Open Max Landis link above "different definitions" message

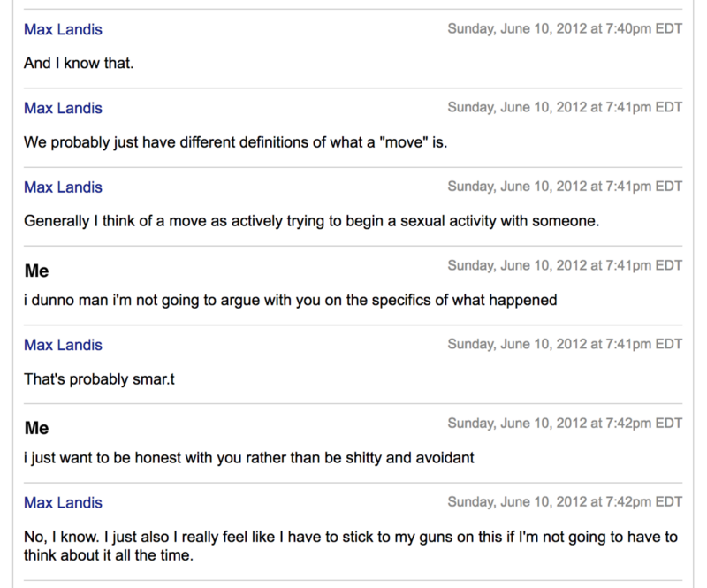pos(63,108)
